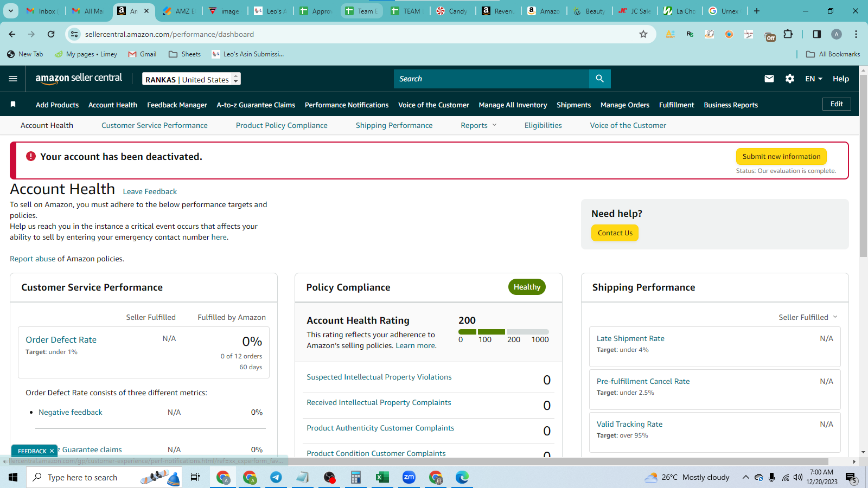The image size is (868, 488).
Task: Show hidden system tray icons
Action: coord(746,478)
